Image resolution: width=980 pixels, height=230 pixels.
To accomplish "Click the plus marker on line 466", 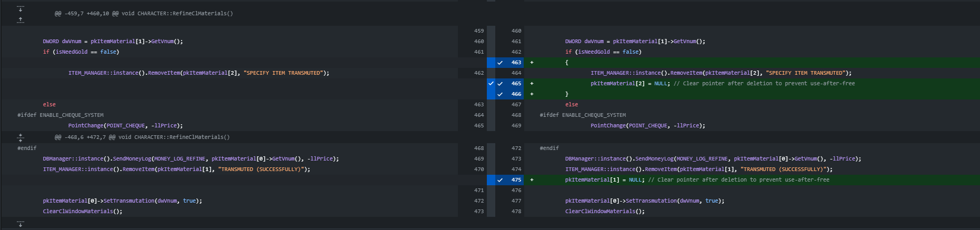I will point(532,94).
